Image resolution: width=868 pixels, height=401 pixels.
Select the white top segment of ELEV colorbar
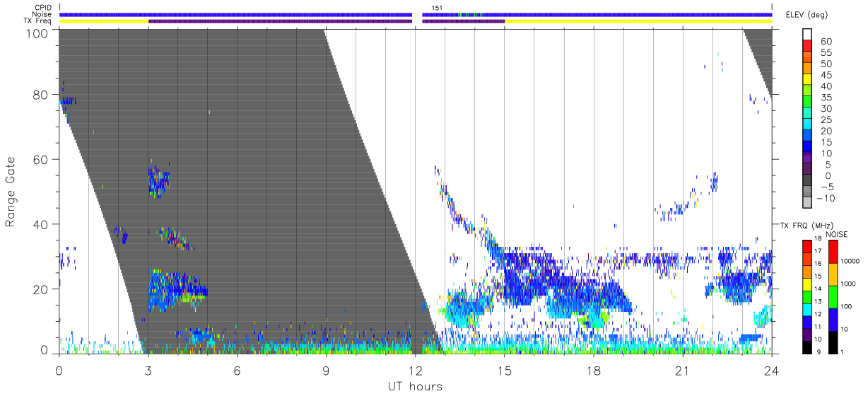tap(807, 35)
